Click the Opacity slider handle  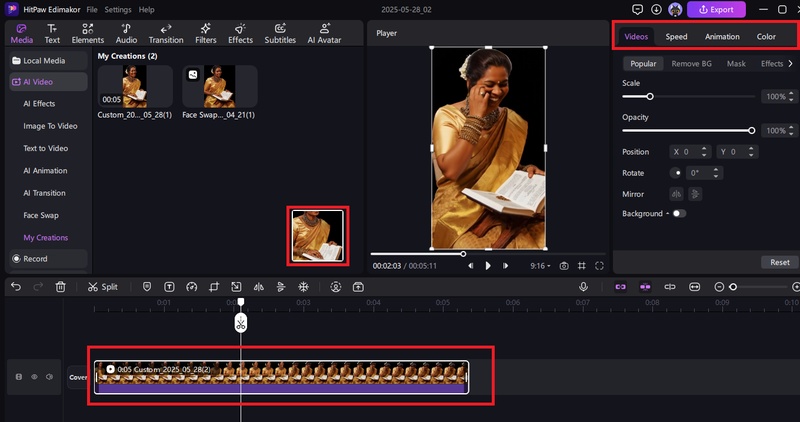coord(751,130)
